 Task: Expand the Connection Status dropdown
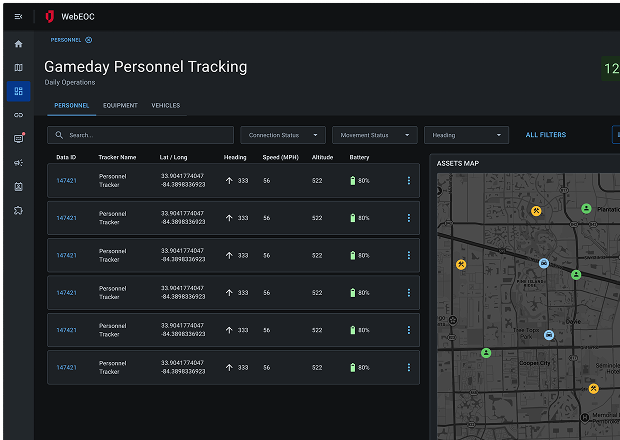[283, 135]
